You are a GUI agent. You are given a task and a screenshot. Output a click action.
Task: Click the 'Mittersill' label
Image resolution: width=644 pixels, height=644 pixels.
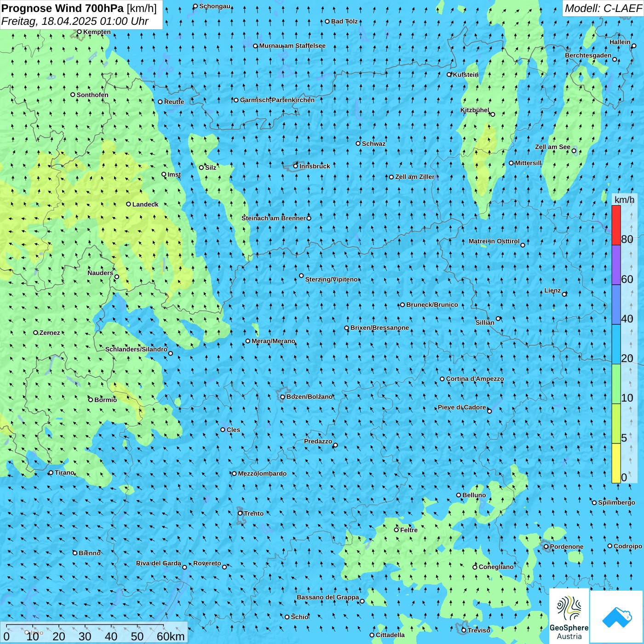point(528,163)
